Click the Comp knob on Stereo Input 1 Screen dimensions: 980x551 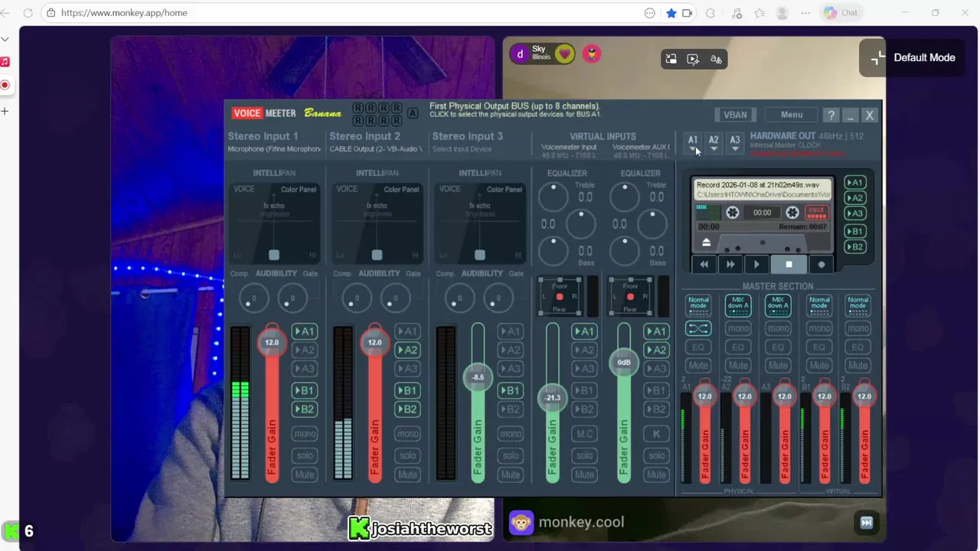(253, 299)
